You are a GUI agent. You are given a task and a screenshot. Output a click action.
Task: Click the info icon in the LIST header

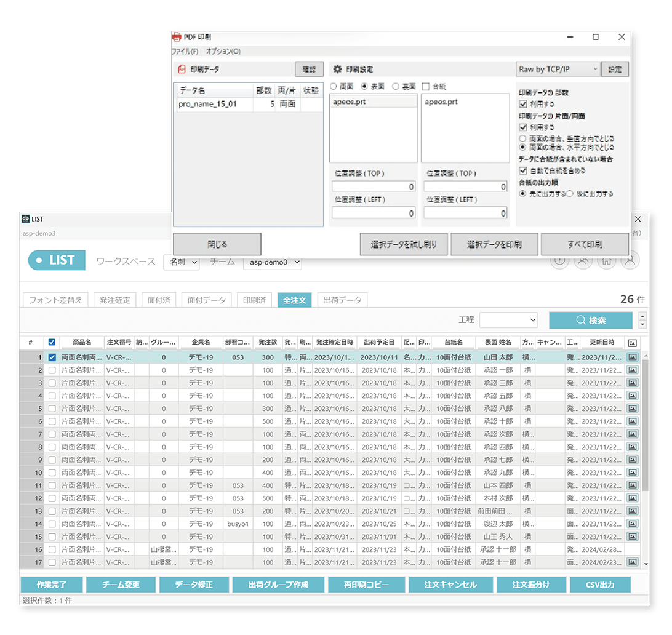point(559,262)
